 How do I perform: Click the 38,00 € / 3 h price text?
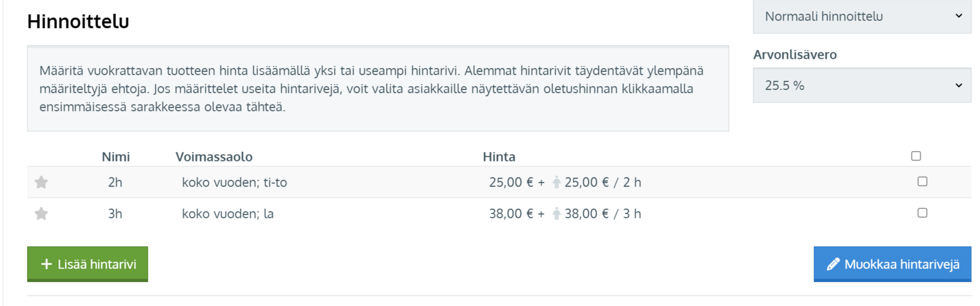(603, 214)
